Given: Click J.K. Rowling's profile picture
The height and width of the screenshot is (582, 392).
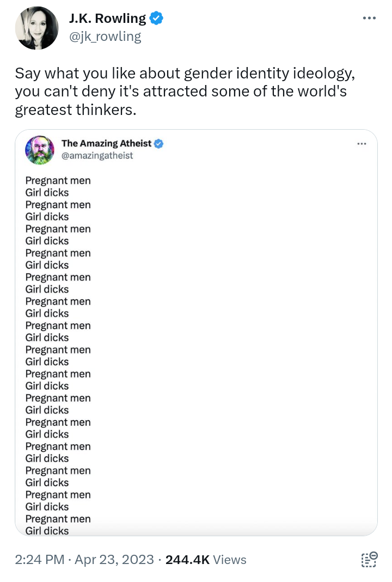Looking at the screenshot, I should point(37,28).
